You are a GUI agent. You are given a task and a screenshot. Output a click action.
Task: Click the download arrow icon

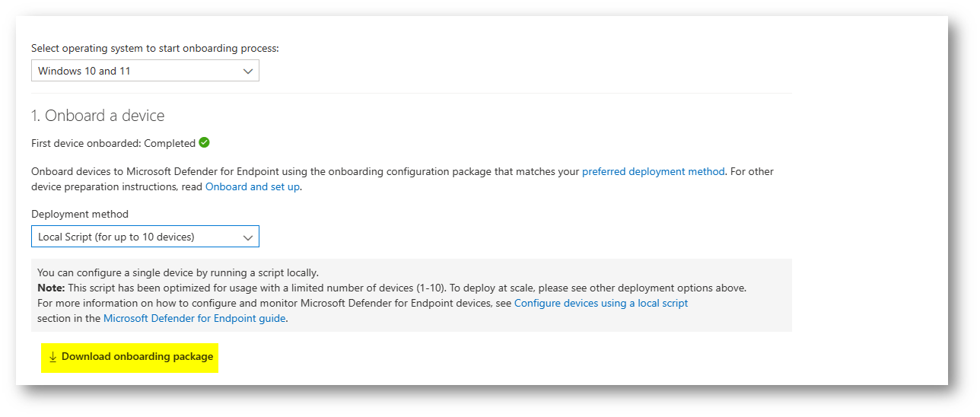pos(53,357)
